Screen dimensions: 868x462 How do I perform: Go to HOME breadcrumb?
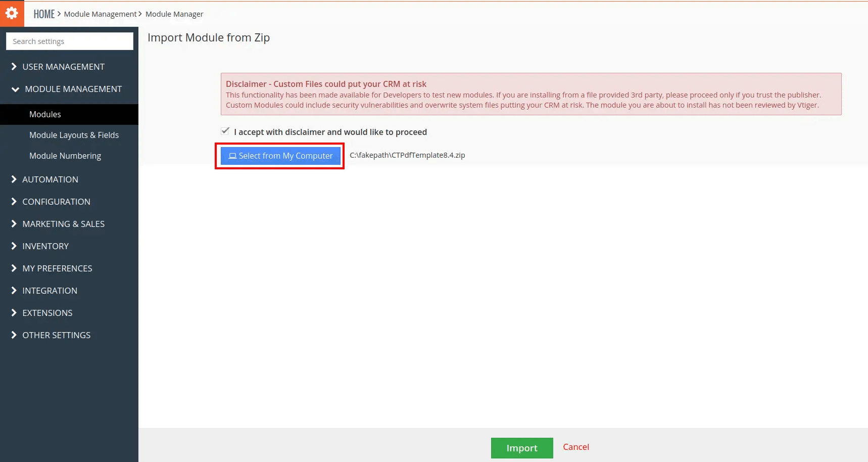click(44, 14)
